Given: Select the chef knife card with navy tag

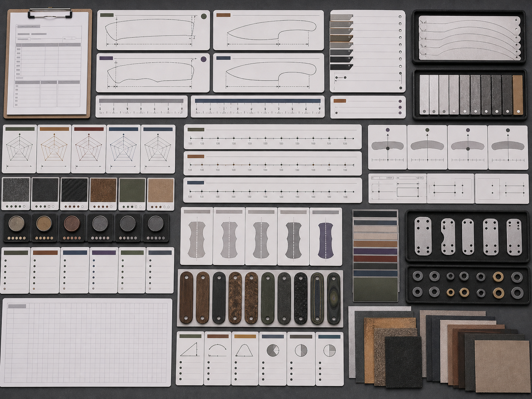Looking at the screenshot, I should [x=269, y=73].
